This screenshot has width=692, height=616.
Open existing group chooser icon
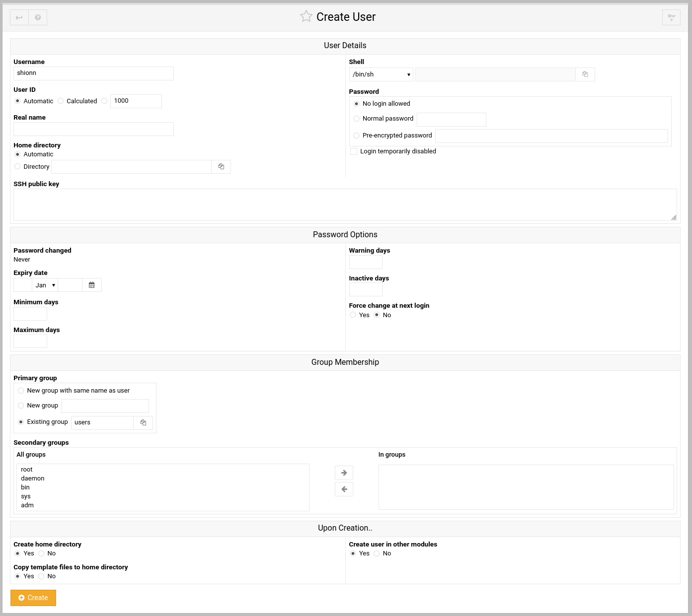point(143,422)
